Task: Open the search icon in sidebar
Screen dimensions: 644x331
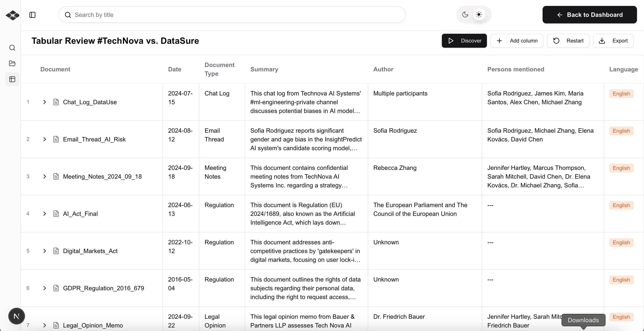Action: 12,48
